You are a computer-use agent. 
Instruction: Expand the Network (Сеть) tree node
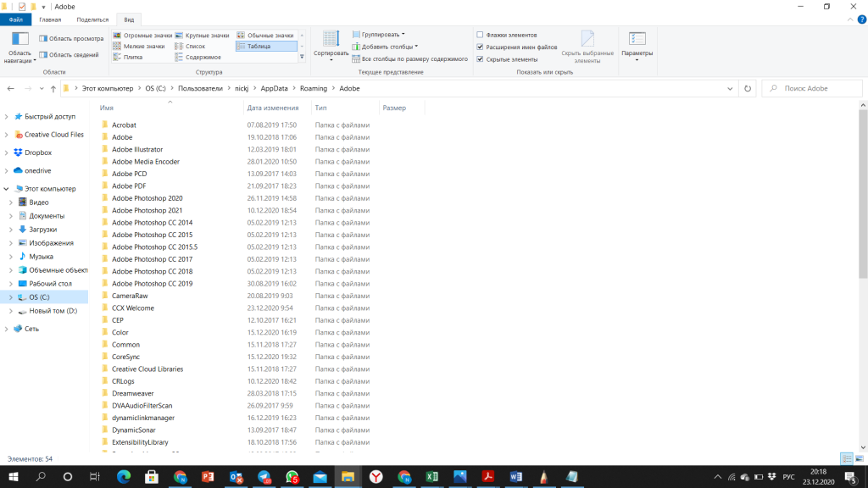coord(6,329)
